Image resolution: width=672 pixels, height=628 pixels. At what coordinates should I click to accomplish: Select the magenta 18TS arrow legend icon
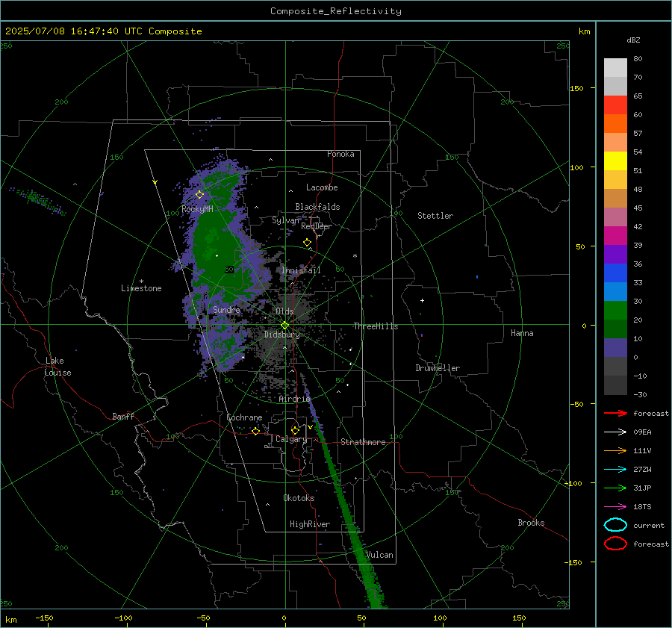(615, 507)
